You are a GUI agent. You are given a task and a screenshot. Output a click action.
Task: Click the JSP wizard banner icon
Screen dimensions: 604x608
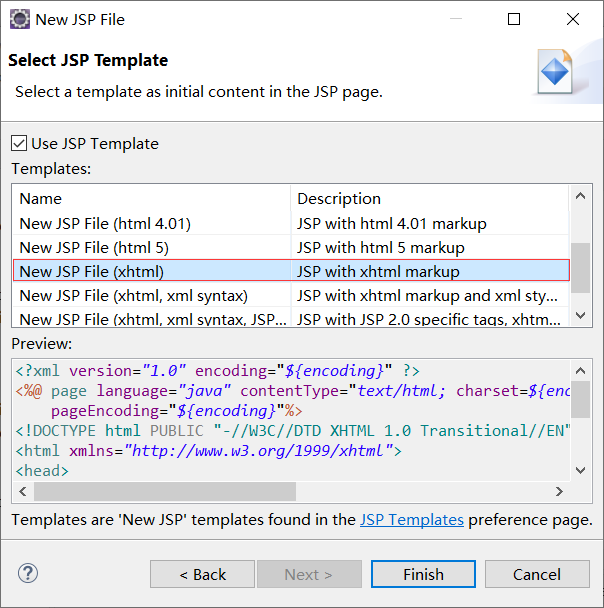554,71
